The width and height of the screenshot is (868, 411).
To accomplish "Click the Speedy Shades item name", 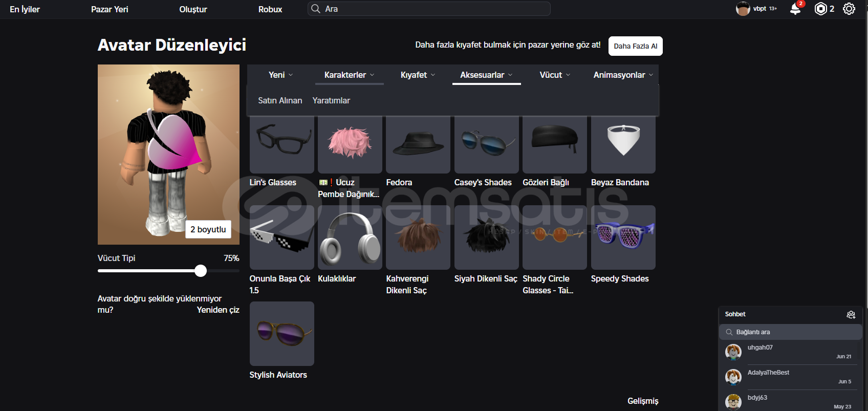I will click(620, 278).
